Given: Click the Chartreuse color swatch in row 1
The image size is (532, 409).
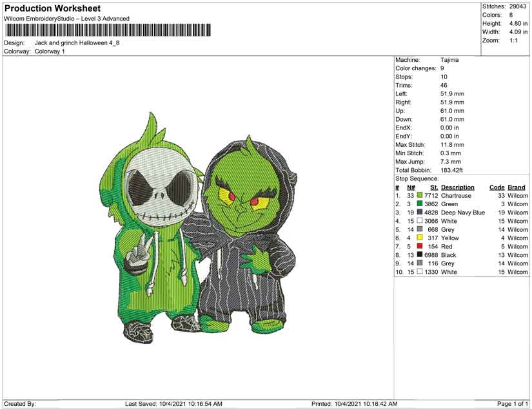Looking at the screenshot, I should [x=420, y=195].
